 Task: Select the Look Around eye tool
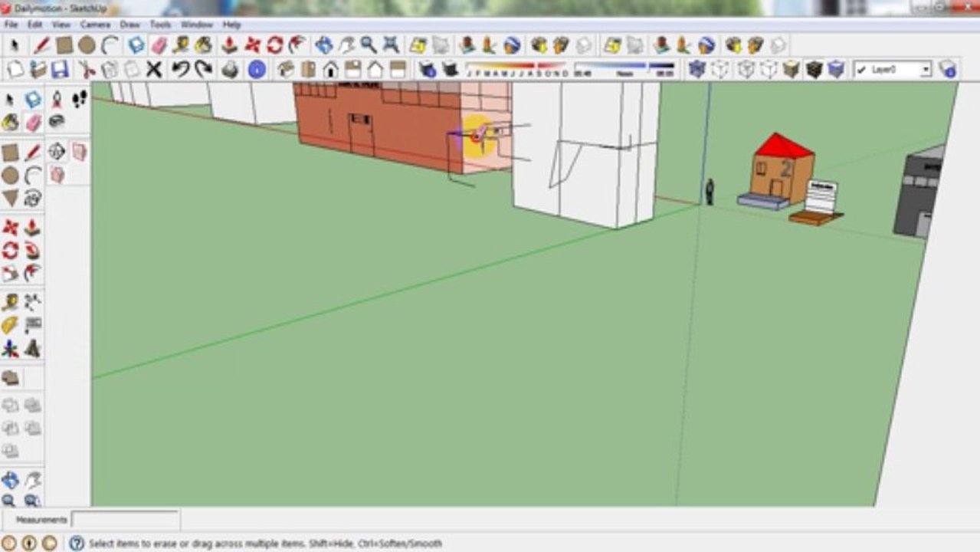click(57, 121)
